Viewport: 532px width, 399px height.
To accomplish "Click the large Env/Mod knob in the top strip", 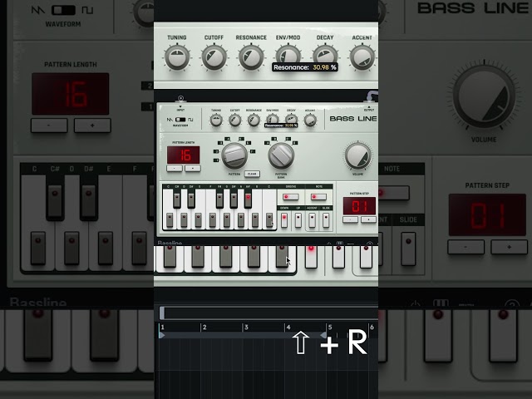I will 288,55.
